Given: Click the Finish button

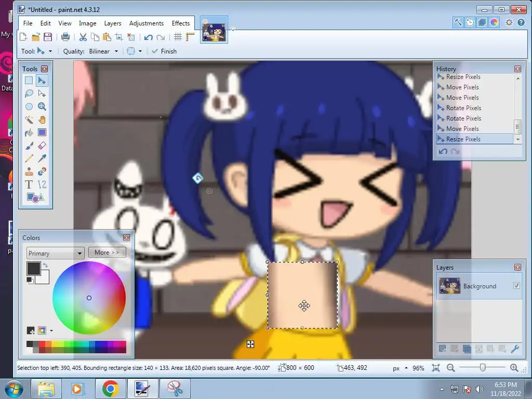Looking at the screenshot, I should pos(164,51).
